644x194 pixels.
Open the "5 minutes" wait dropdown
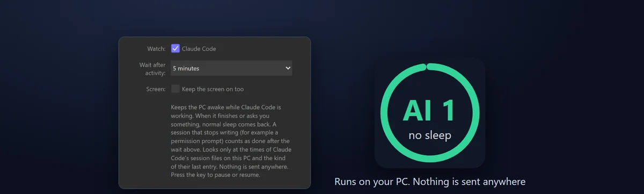click(x=231, y=68)
